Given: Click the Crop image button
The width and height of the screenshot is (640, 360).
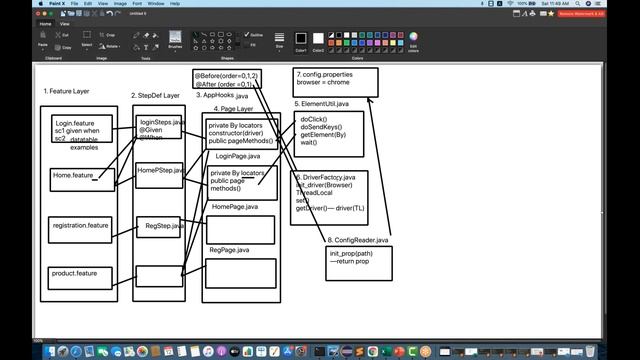Looking at the screenshot, I should (107, 35).
